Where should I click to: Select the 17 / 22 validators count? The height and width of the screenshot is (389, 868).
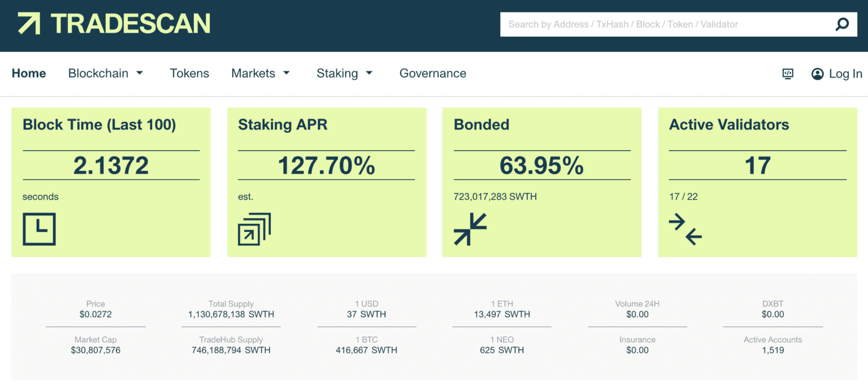[683, 197]
